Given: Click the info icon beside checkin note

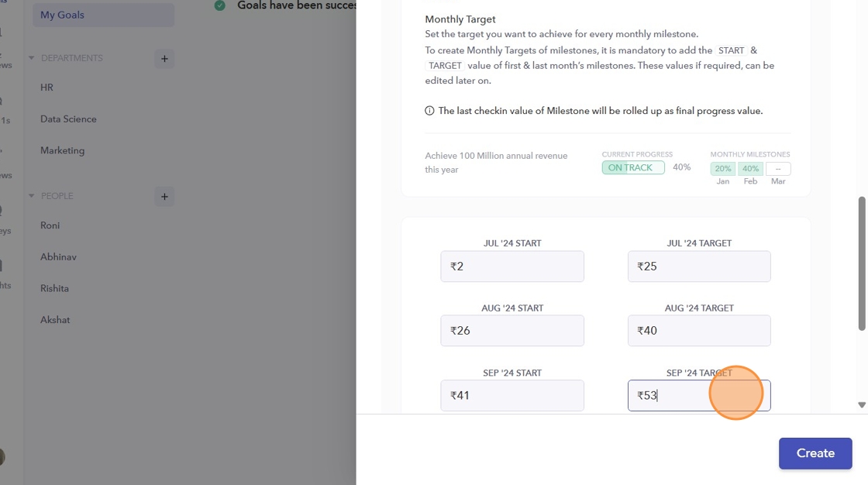Looking at the screenshot, I should click(x=429, y=111).
